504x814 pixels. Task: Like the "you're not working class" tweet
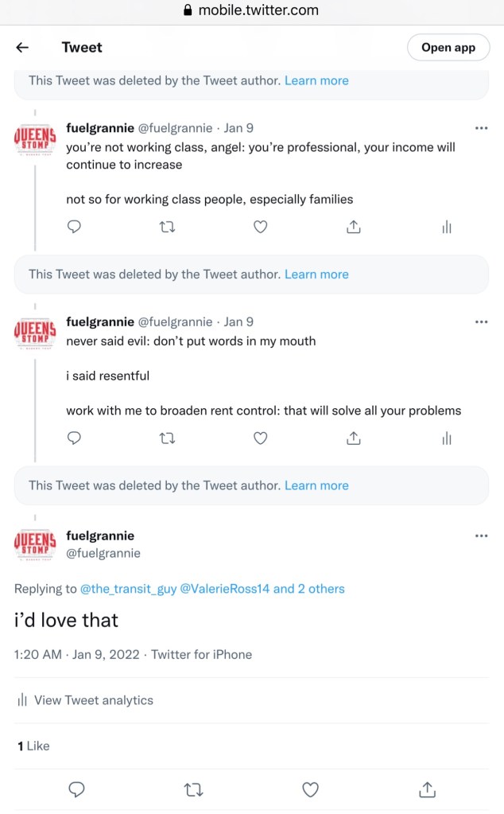(x=260, y=228)
